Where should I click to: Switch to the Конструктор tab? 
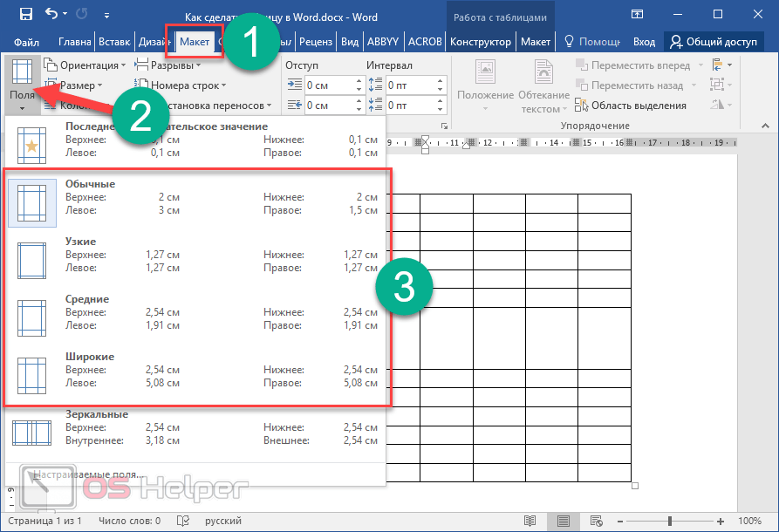[482, 42]
